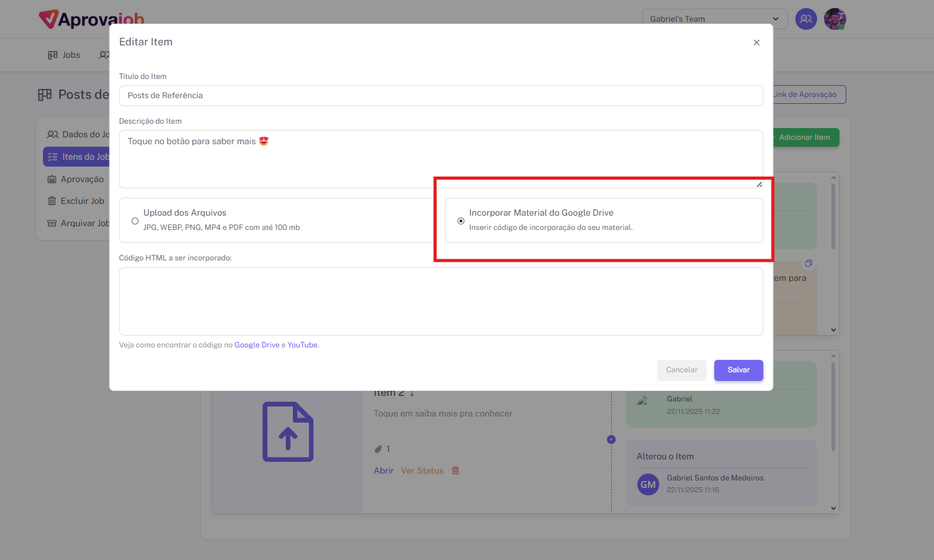Click the Salvar button

click(x=738, y=370)
